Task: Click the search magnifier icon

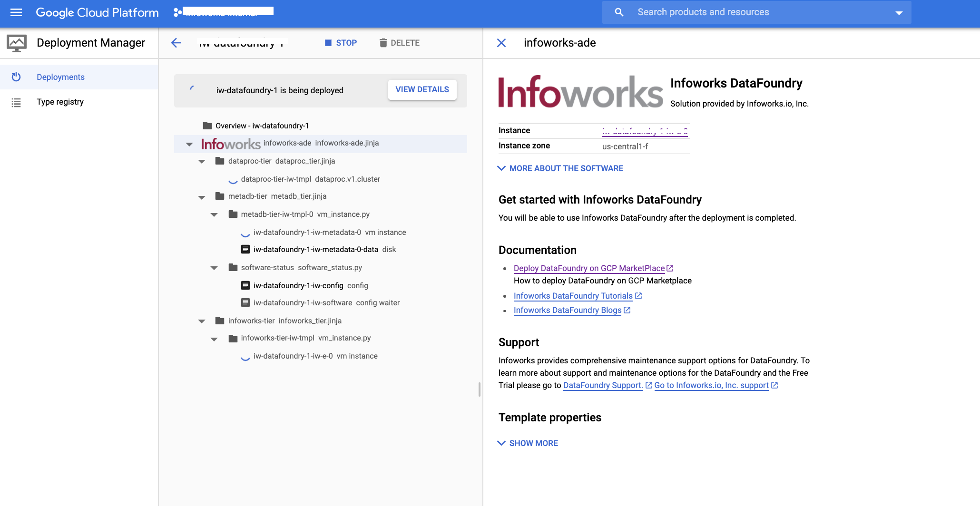Action: pyautogui.click(x=619, y=12)
